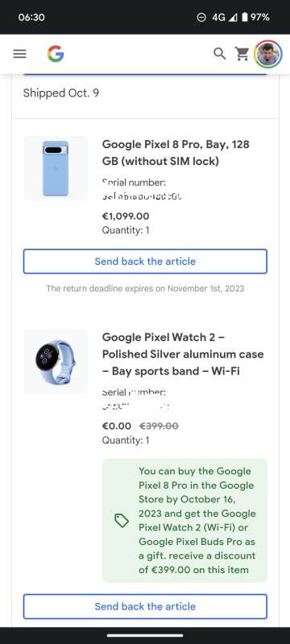Screen dimensions: 290x644
Task: Tap the bottom navigation gesture bar
Action: click(145, 636)
